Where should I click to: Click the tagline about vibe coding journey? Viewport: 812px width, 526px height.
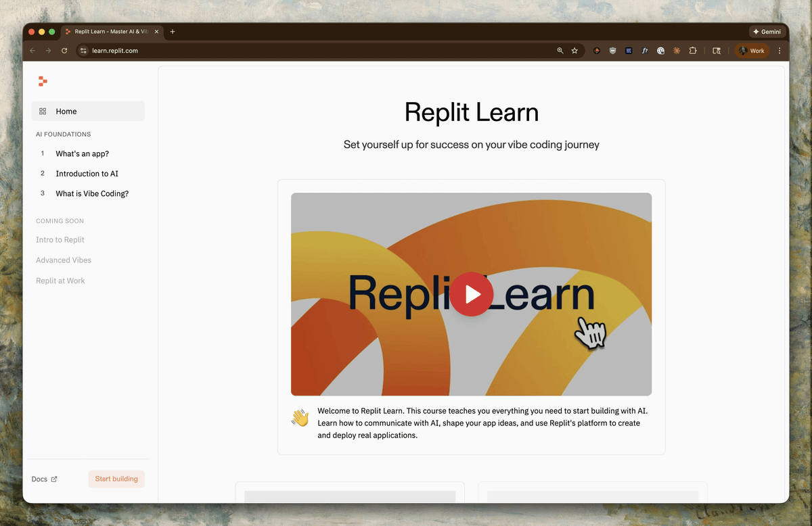pyautogui.click(x=472, y=145)
